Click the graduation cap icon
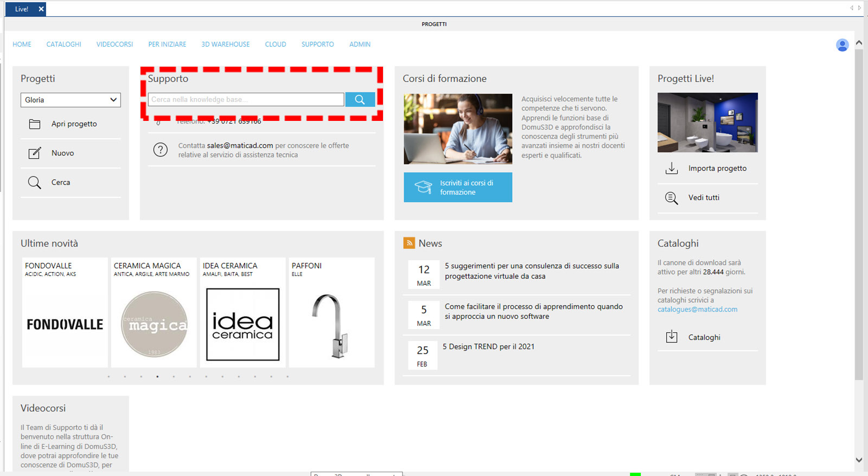This screenshot has height=476, width=868. pos(423,187)
